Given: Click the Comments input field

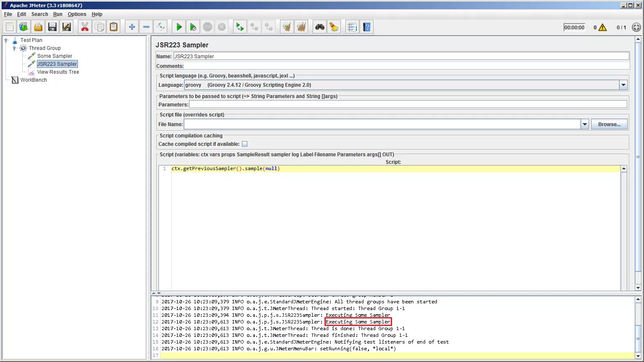Looking at the screenshot, I should pos(407,66).
